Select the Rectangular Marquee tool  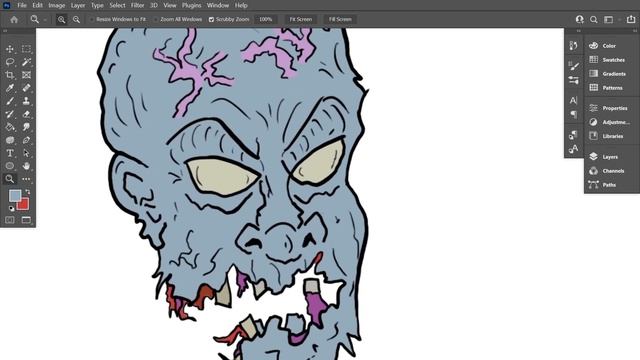pos(26,49)
